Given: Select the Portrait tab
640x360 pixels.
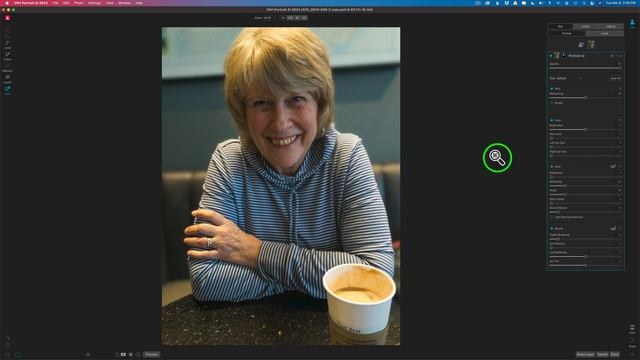Looking at the screenshot, I should pos(567,33).
